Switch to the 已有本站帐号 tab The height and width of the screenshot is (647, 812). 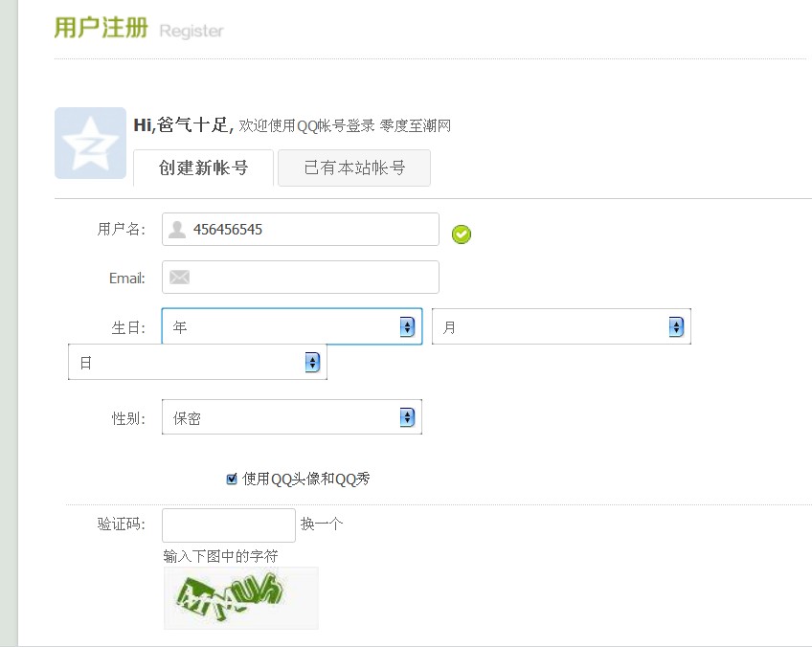coord(354,168)
